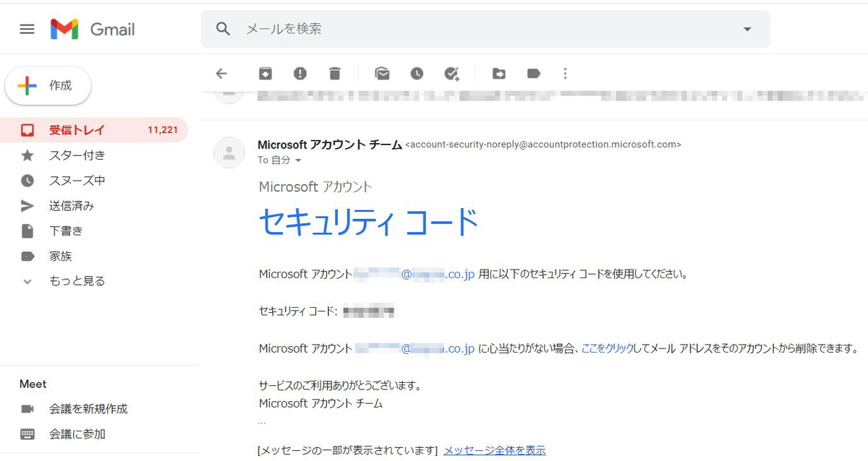This screenshot has height=461, width=868.
Task: Add message to Tasks
Action: tap(452, 73)
